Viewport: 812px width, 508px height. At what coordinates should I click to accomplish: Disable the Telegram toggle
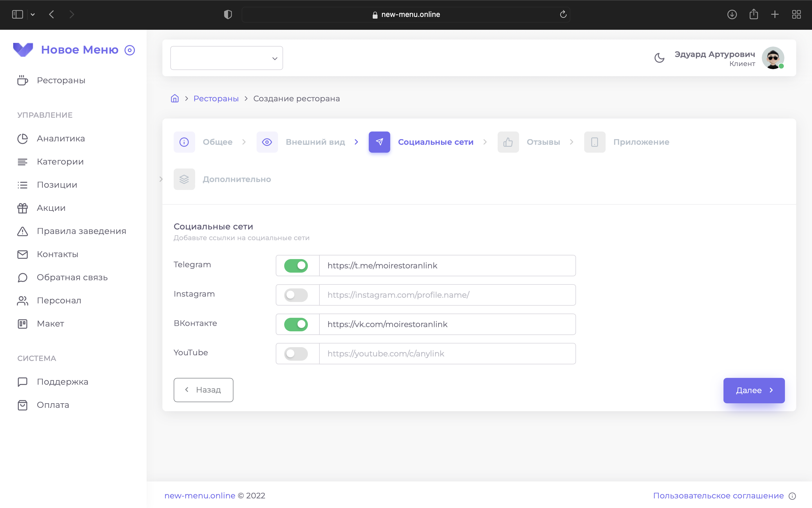pyautogui.click(x=296, y=266)
